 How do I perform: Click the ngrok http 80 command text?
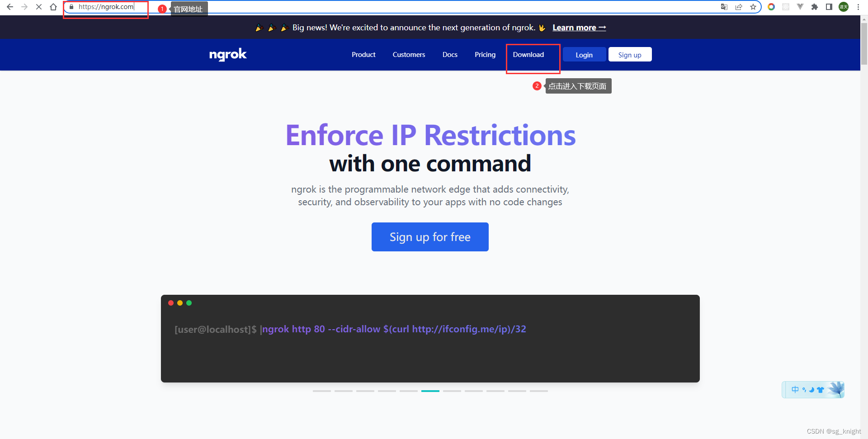tap(394, 329)
